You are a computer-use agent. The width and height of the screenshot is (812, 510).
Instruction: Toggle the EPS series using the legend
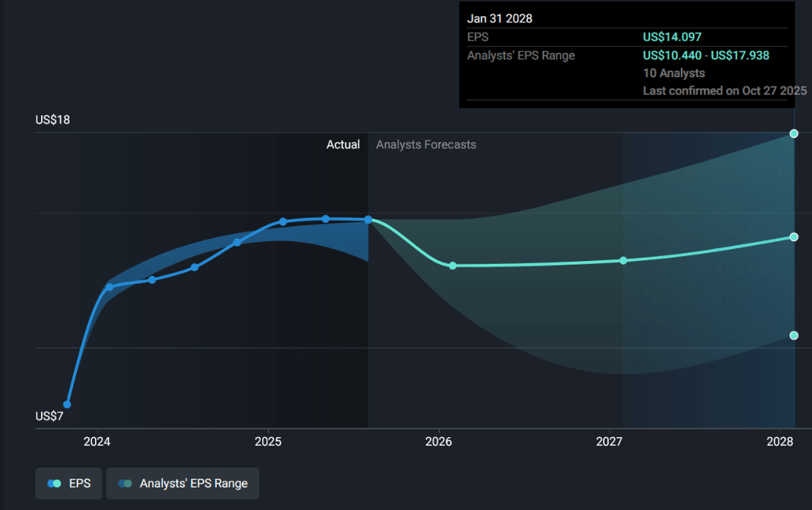click(68, 483)
